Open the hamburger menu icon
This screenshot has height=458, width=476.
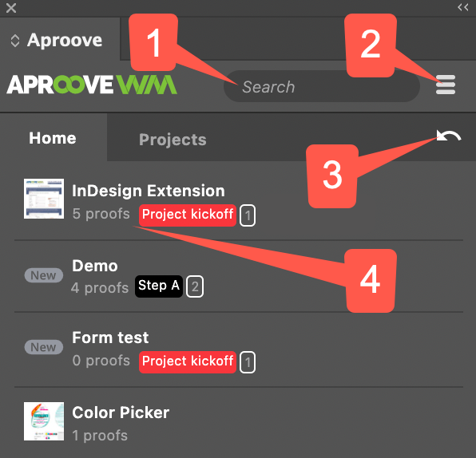(x=446, y=85)
